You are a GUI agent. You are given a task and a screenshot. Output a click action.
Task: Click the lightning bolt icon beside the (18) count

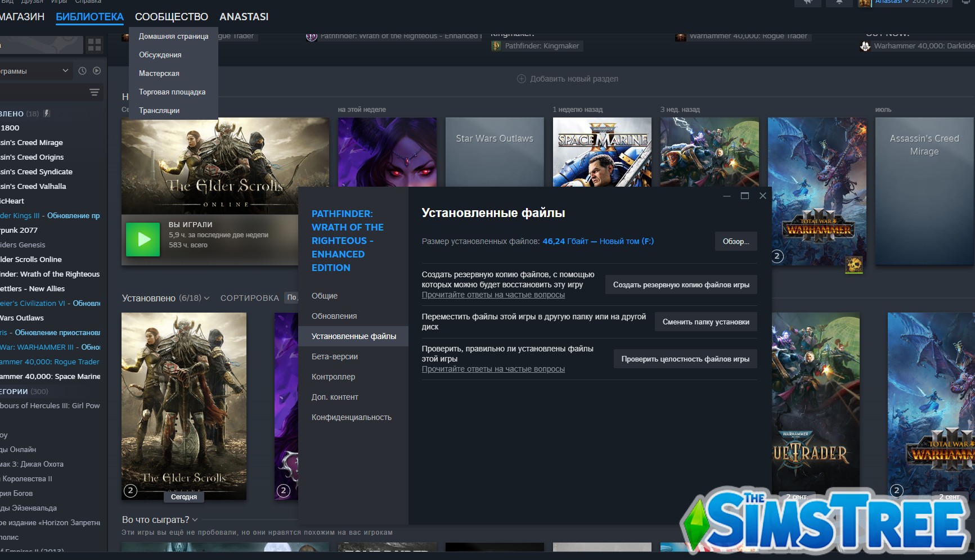pos(47,114)
